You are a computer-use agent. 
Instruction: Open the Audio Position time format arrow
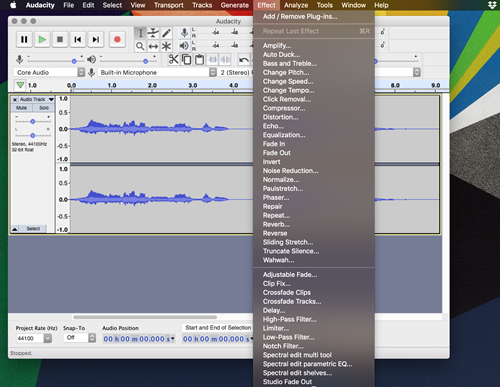point(173,338)
